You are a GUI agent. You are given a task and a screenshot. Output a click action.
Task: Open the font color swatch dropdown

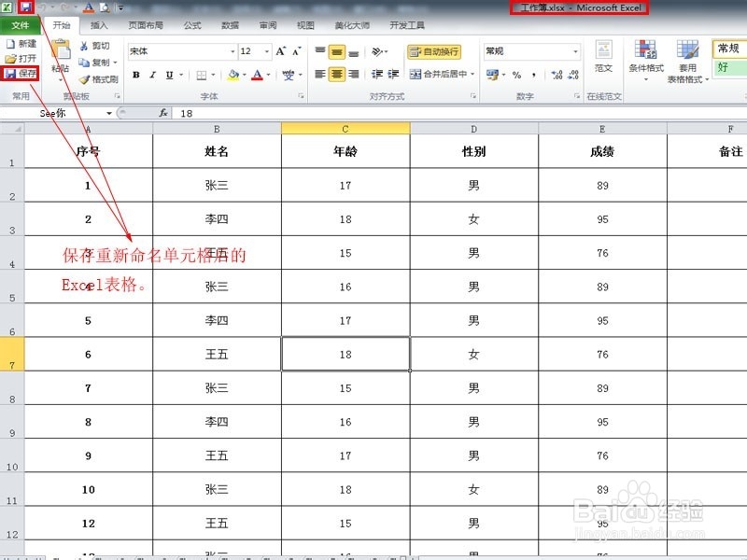[x=267, y=75]
